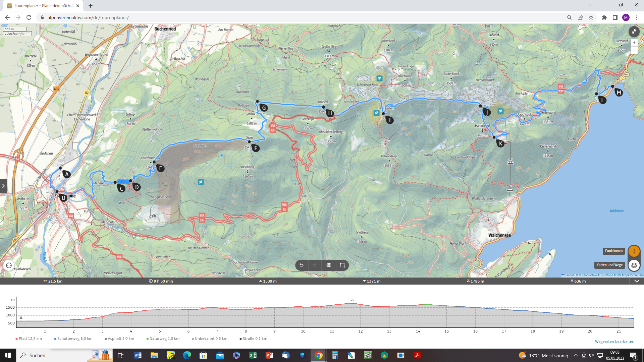
Task: Exit fullscreen map with collapse arrows icon
Action: (634, 32)
